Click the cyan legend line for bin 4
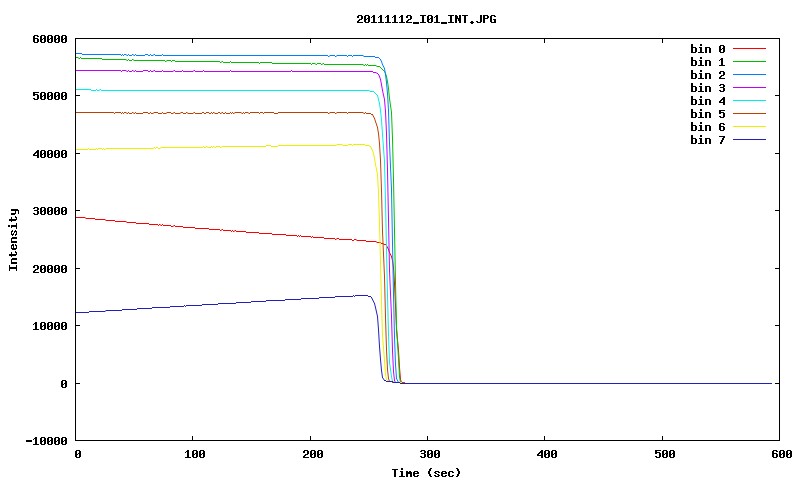This screenshot has height=480, width=800. tap(749, 101)
